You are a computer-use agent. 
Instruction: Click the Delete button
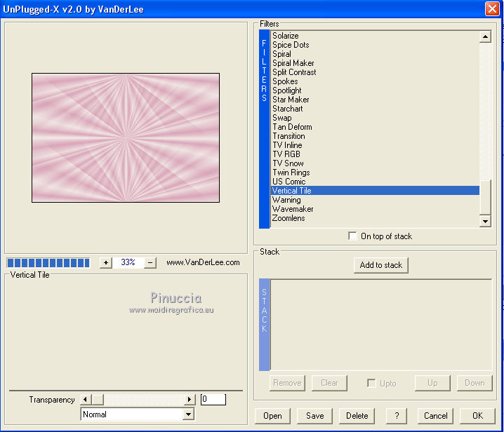(x=357, y=416)
